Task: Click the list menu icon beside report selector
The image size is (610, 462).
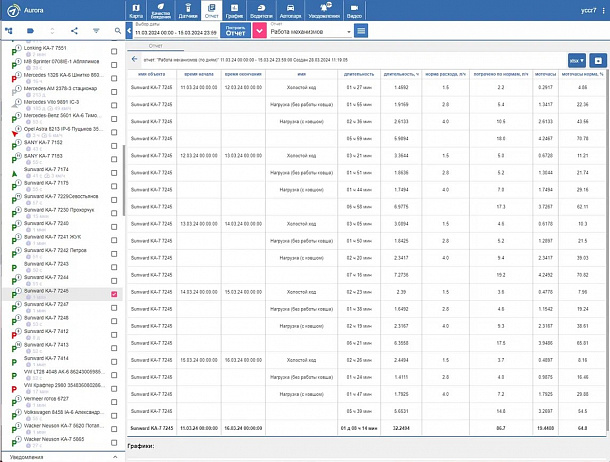Action: (x=361, y=31)
